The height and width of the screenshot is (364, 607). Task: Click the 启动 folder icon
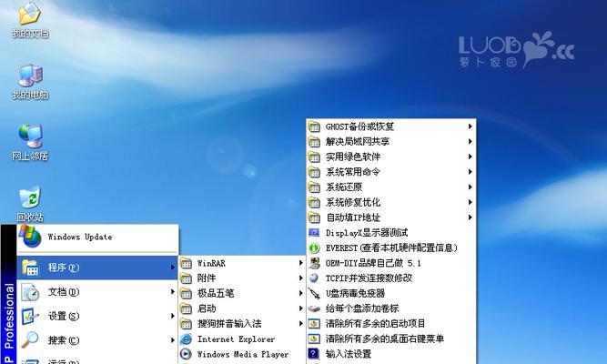point(187,308)
